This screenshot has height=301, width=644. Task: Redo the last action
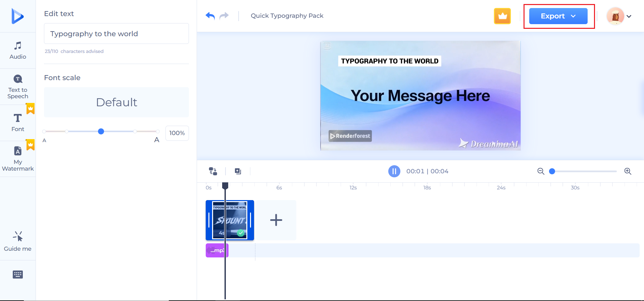point(224,16)
